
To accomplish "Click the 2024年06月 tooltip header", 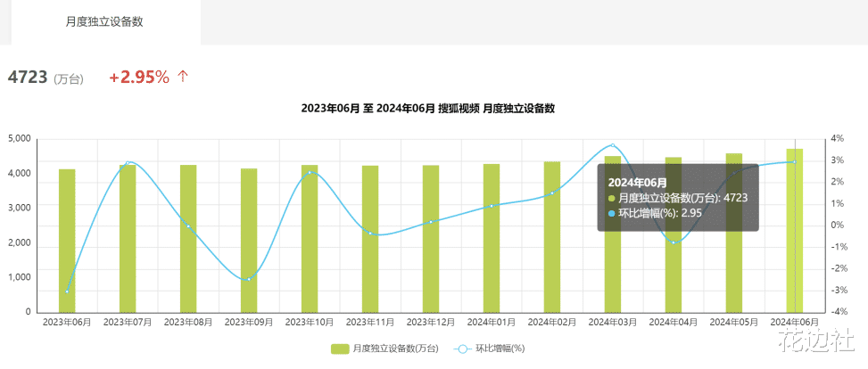I will coord(638,182).
